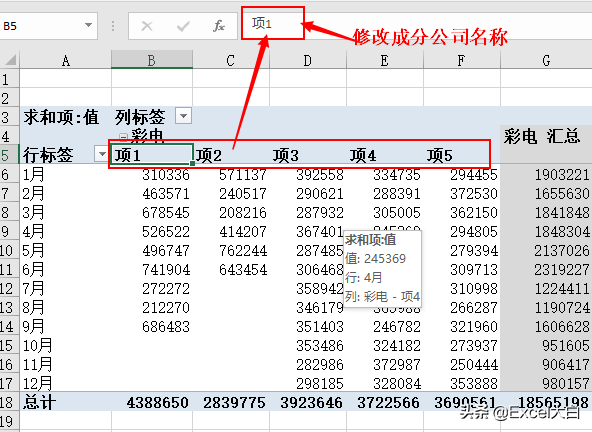Select the 7月 row label

(x=65, y=288)
